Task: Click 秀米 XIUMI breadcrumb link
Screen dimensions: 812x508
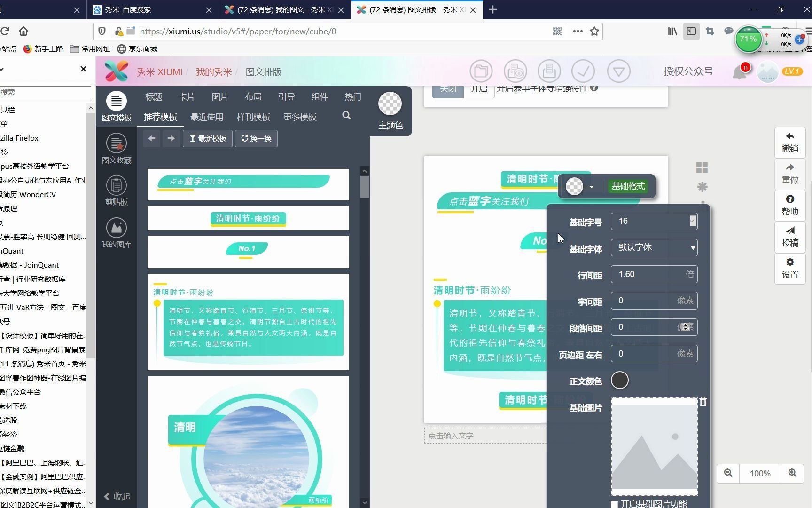Action: click(159, 72)
